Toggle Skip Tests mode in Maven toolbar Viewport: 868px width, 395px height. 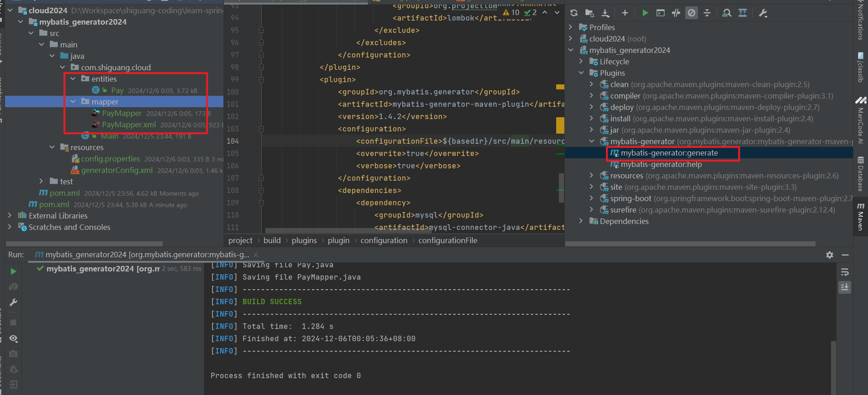point(692,13)
